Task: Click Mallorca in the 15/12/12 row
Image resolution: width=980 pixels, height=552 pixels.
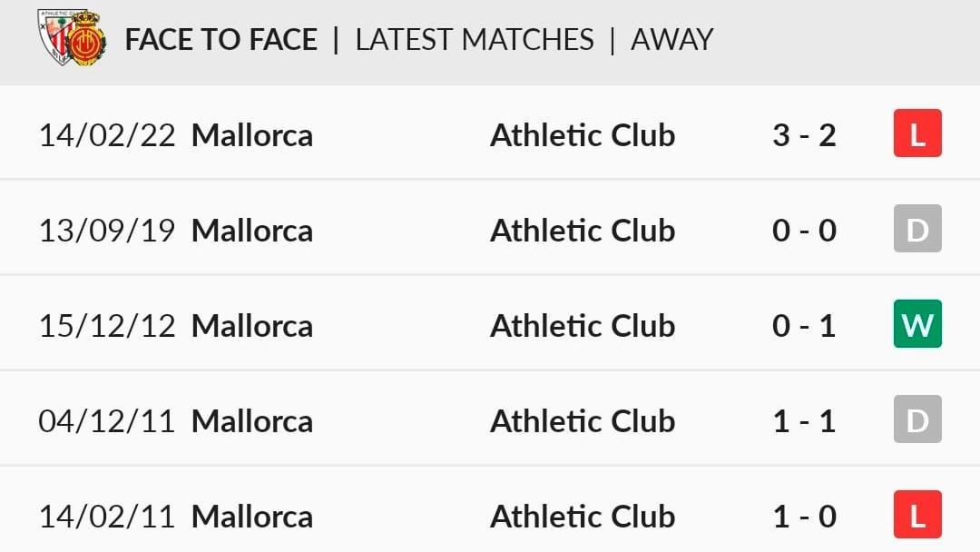Action: click(x=252, y=326)
